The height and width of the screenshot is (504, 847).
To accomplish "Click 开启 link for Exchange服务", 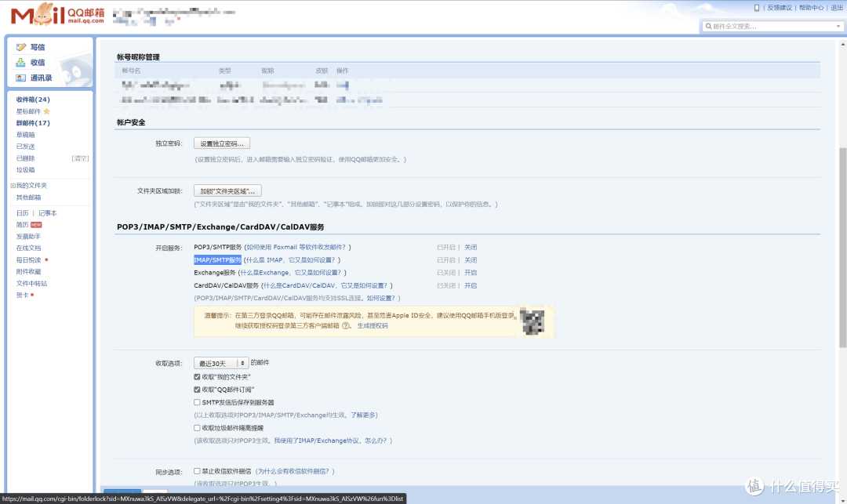I will 471,273.
